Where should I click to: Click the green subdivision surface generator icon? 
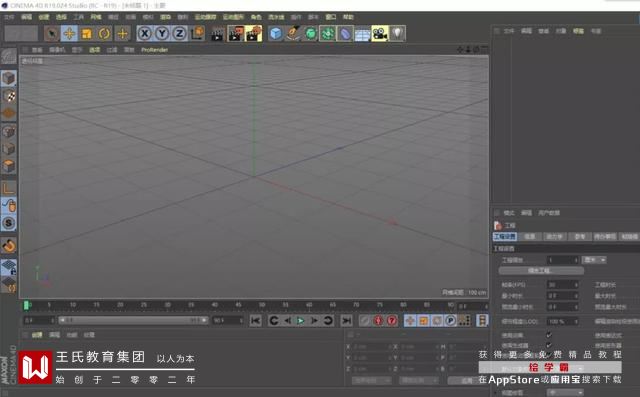click(x=311, y=33)
